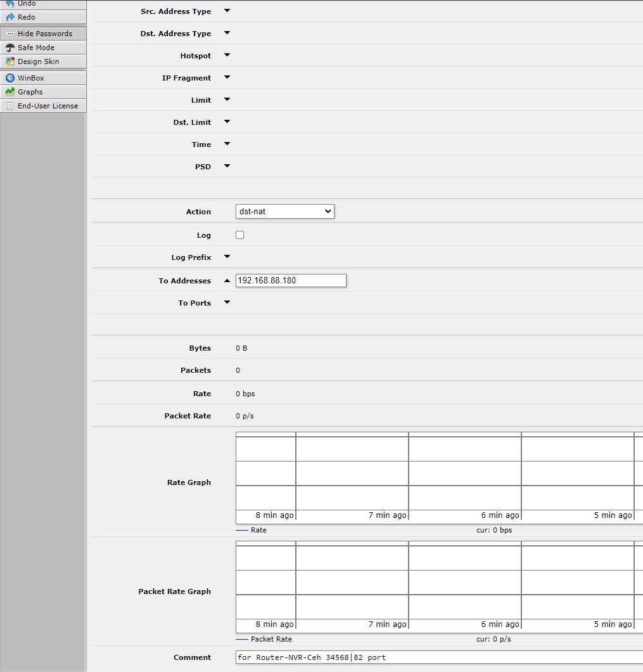Expand the Hotspot option
The width and height of the screenshot is (643, 672).
(227, 55)
